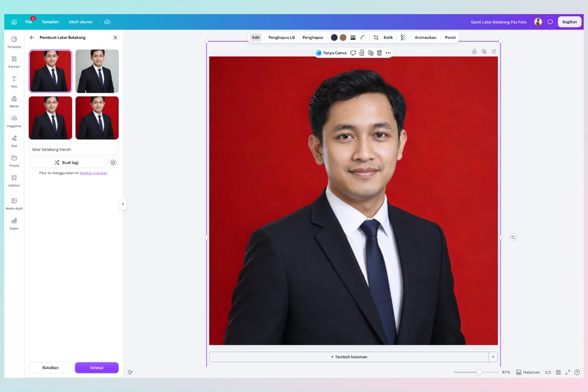Open the three-dot more options menu
The height and width of the screenshot is (392, 588).
388,53
